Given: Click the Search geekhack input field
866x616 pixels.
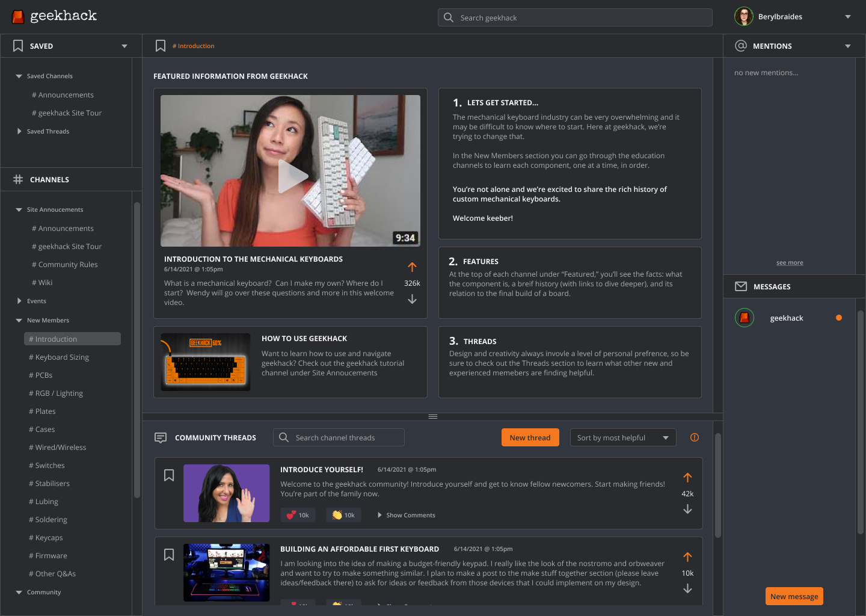Looking at the screenshot, I should click(575, 17).
